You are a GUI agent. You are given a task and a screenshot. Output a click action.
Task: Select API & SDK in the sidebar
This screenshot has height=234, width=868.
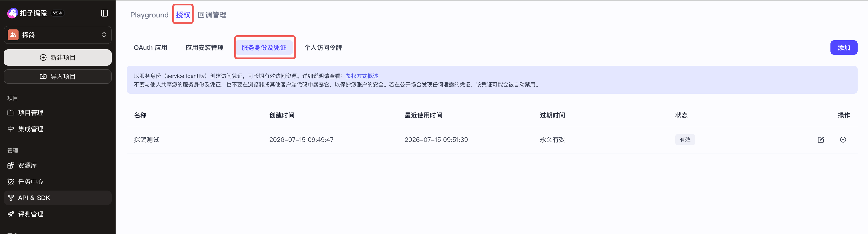click(x=58, y=198)
